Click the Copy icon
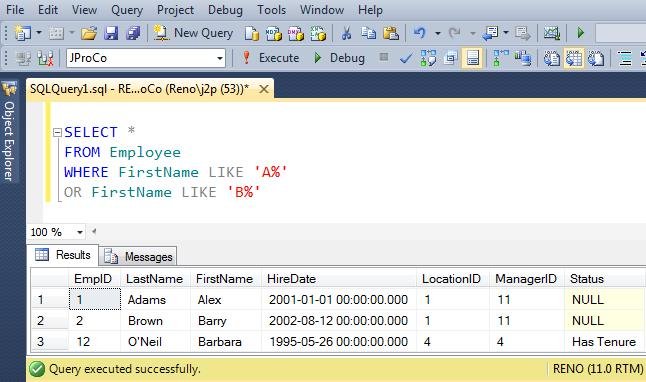Image resolution: width=646 pixels, height=382 pixels. (x=368, y=33)
